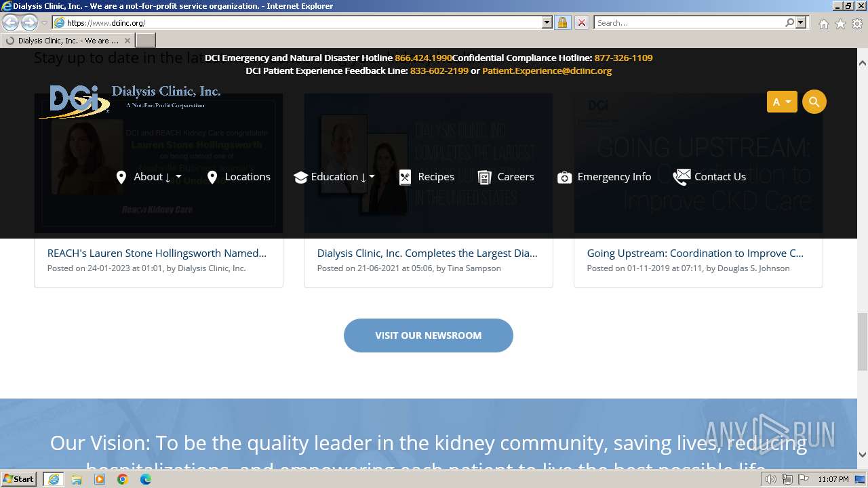The height and width of the screenshot is (488, 868).
Task: Expand the About menu dropdown
Action: click(178, 177)
